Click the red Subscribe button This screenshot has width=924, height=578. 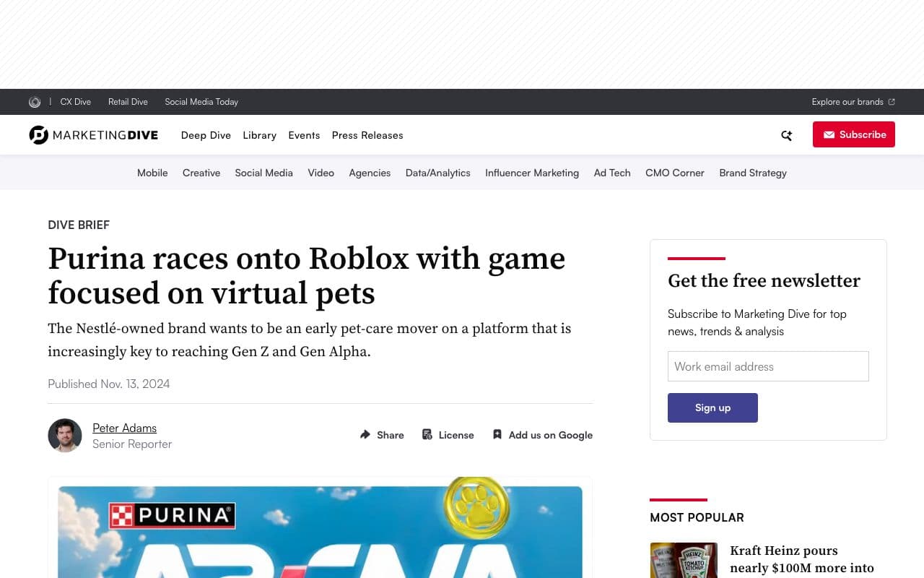click(854, 134)
